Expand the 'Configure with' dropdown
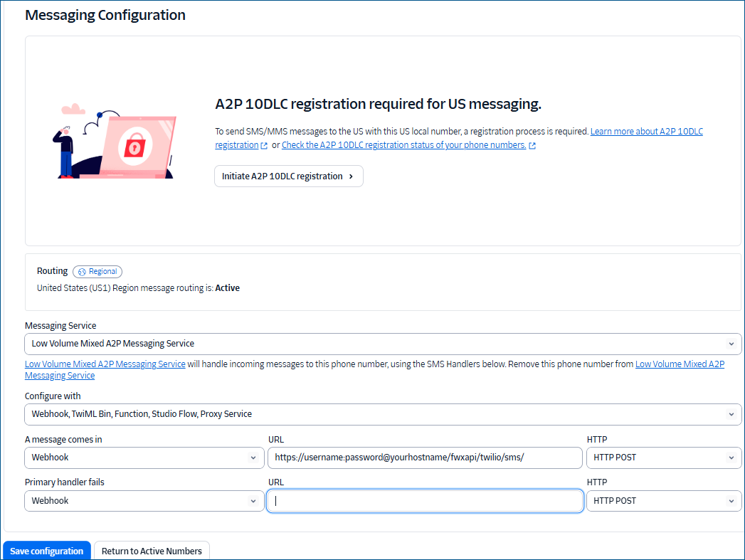Viewport: 745px width, 560px height. pos(383,413)
